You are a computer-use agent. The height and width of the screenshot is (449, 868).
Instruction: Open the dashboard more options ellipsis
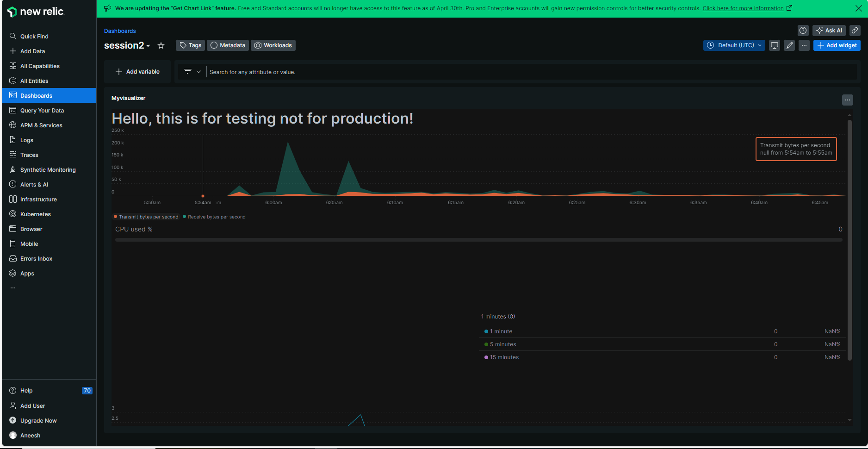(804, 45)
